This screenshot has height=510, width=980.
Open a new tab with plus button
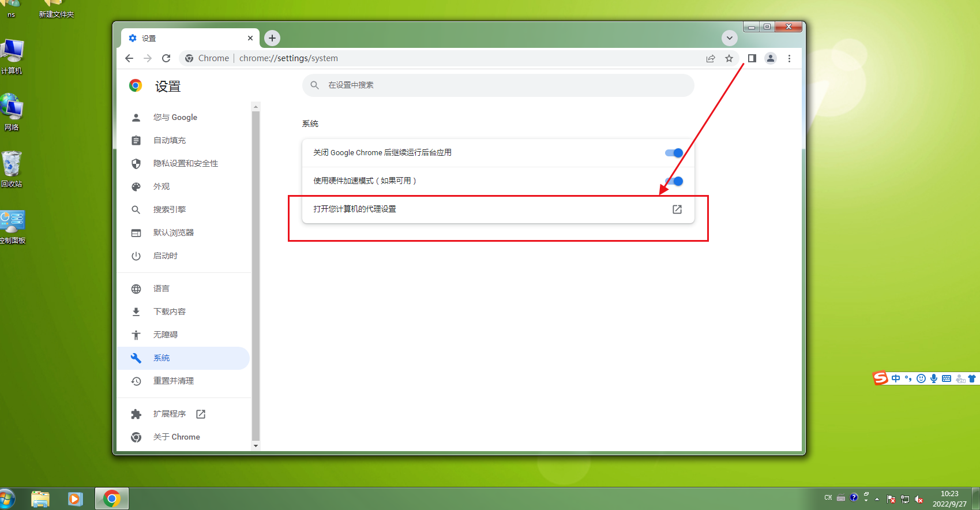click(272, 38)
